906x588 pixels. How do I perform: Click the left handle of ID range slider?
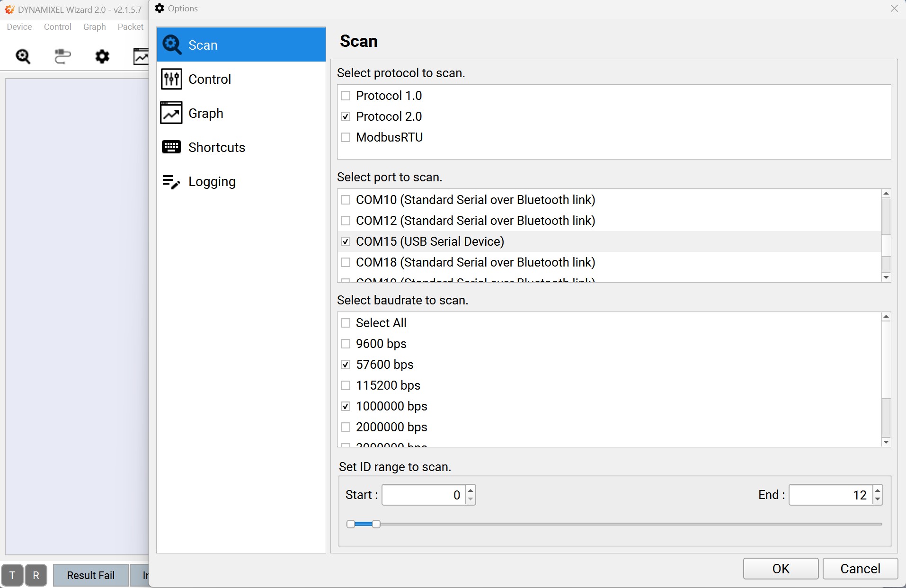[351, 524]
